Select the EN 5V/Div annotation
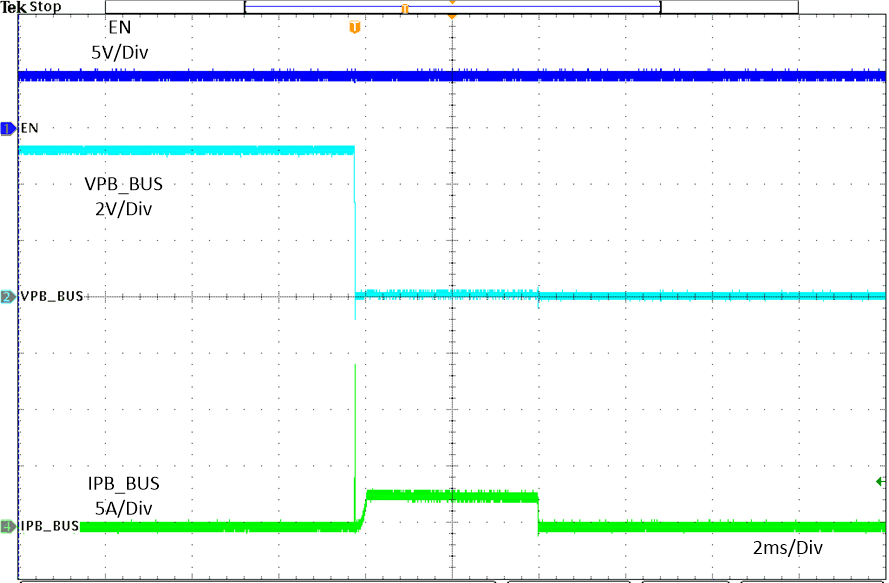The width and height of the screenshot is (889, 583). (x=118, y=38)
